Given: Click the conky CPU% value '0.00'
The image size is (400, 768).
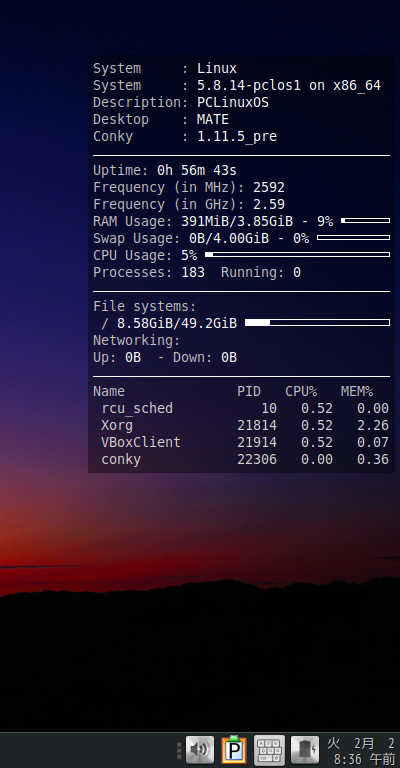Looking at the screenshot, I should [317, 459].
